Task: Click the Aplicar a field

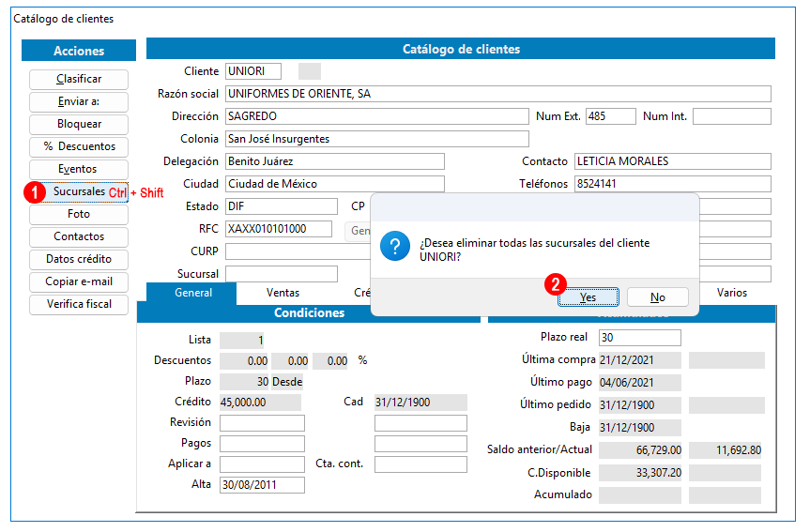Action: coord(262,464)
